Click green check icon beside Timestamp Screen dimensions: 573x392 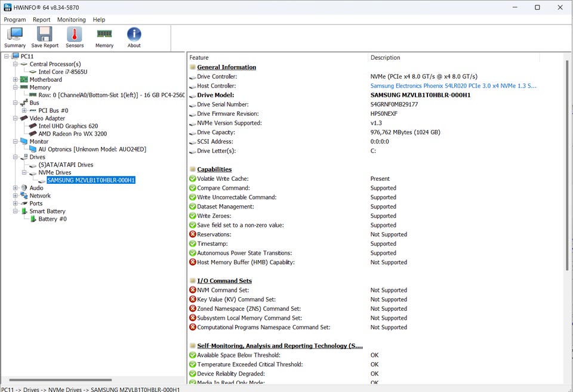coord(193,243)
